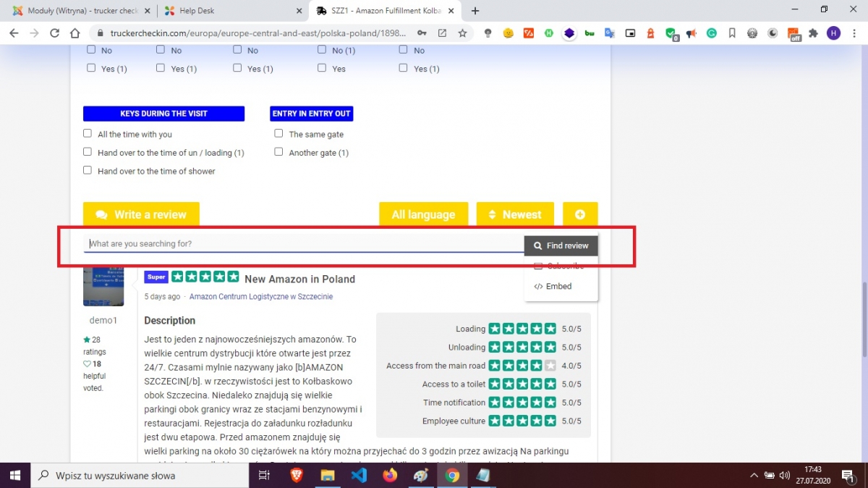Tick the 'Hand over to the time of shower' checkbox
Screen dimensions: 868x488
pyautogui.click(x=88, y=171)
